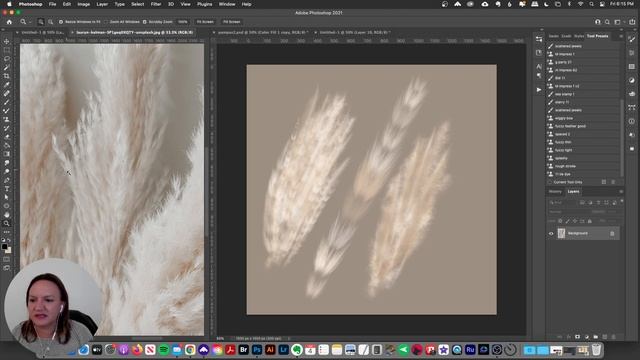Toggle Resize Windows to Fit checkbox
This screenshot has width=640, height=360.
61,22
